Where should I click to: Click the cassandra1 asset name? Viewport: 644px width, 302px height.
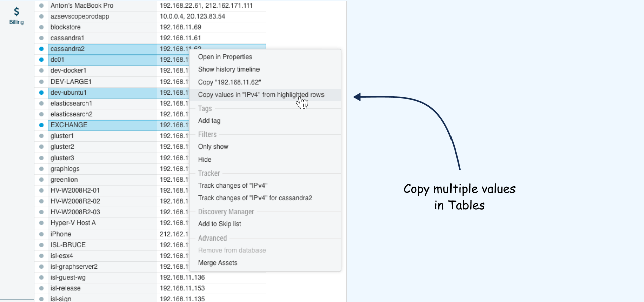(x=68, y=38)
